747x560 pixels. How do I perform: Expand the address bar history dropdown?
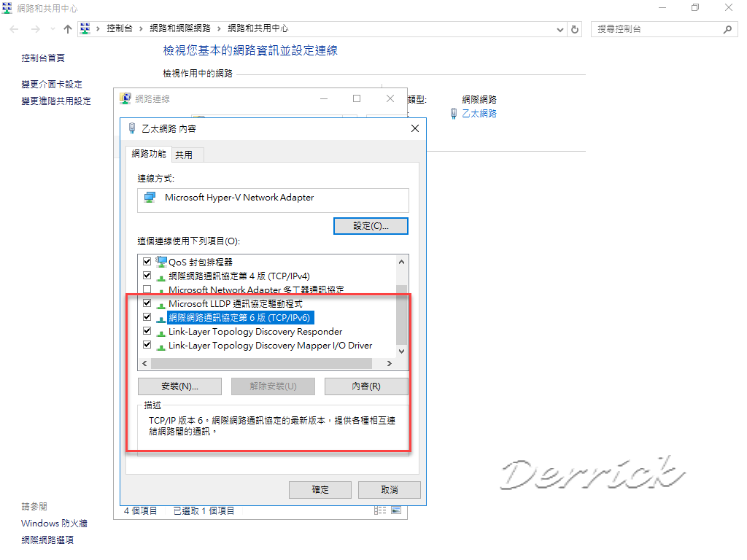(x=560, y=29)
